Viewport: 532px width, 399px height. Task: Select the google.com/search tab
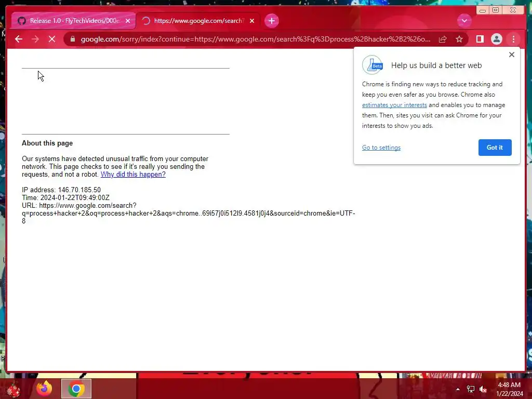point(198,21)
